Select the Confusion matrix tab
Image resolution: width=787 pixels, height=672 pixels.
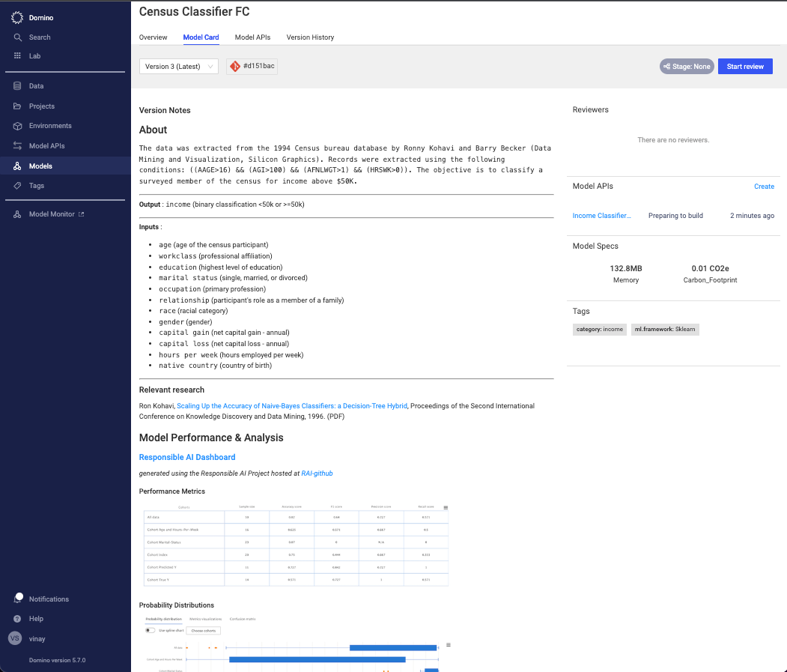242,619
